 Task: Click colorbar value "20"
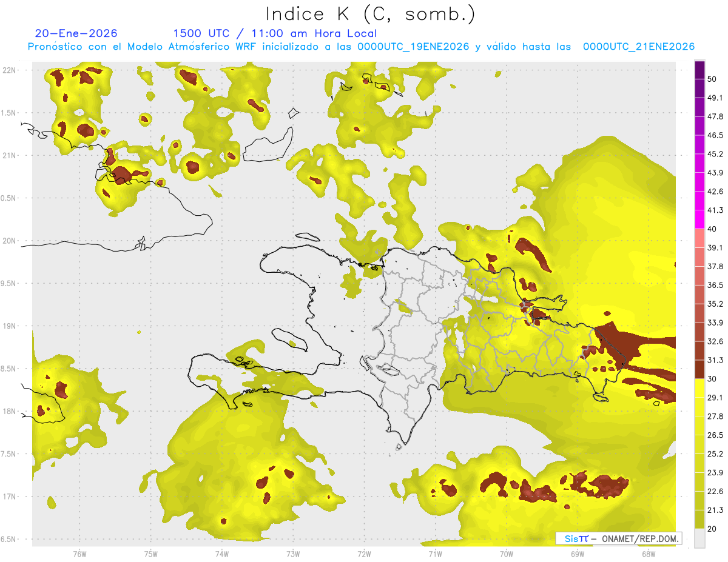pyautogui.click(x=712, y=529)
